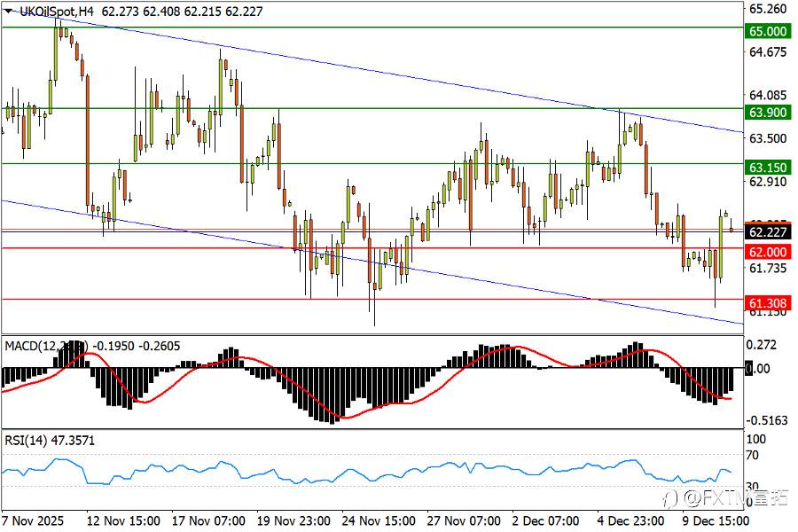Select the current price 62.227 label
The height and width of the screenshot is (532, 798).
(768, 232)
